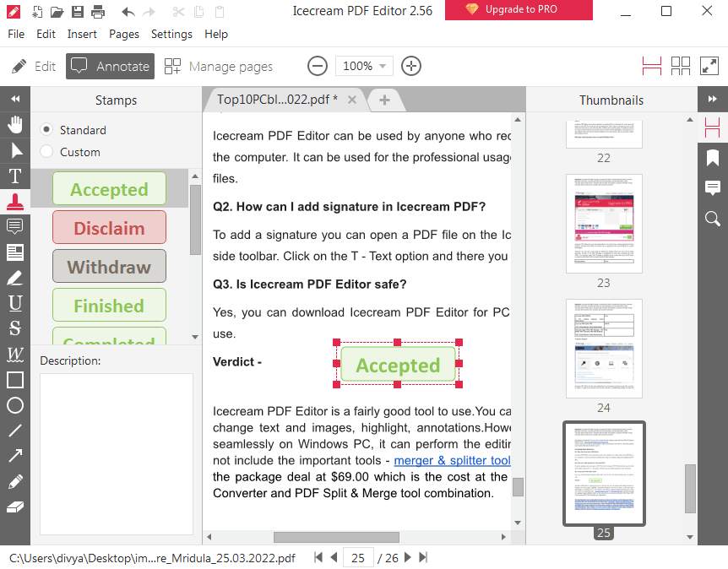
Task: Print the document with the printer icon
Action: (x=98, y=11)
